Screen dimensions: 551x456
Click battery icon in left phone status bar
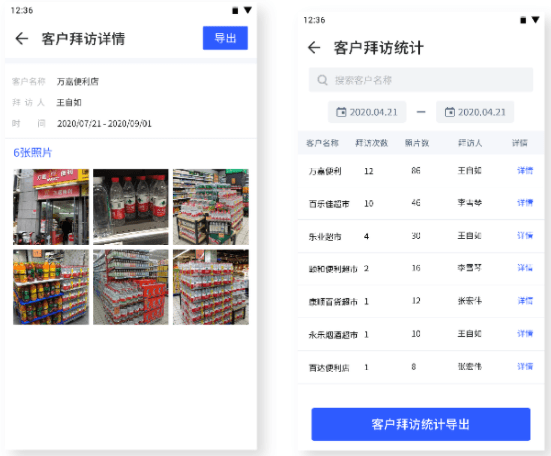pyautogui.click(x=235, y=11)
